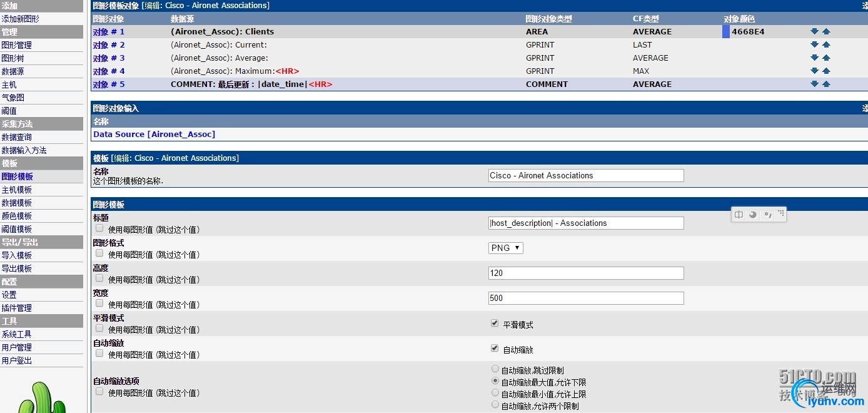868x413 pixels.
Task: Move 对象 # 3 down with arrow
Action: 814,58
